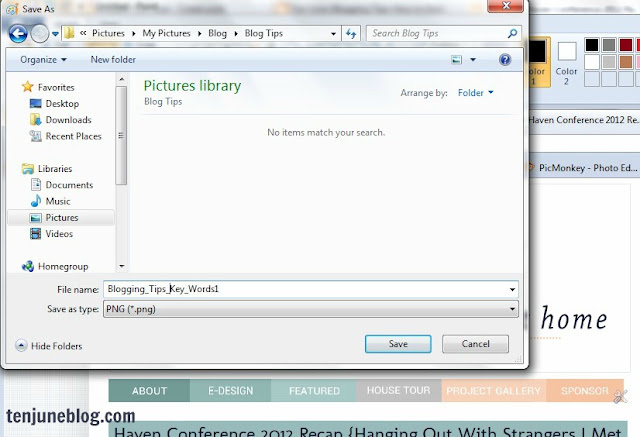Screen dimensions: 640x437
Task: Select Color 2 in Paint
Action: click(567, 62)
